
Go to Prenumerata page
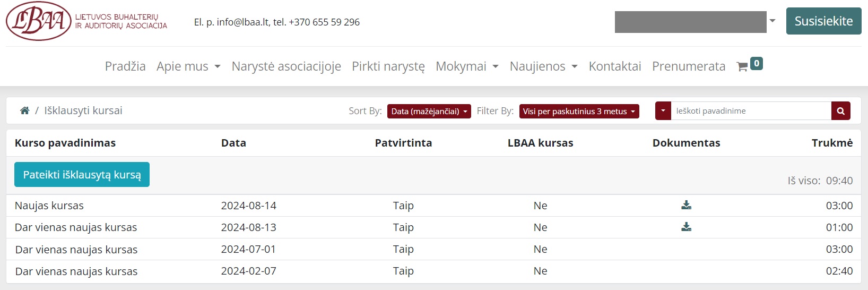(x=688, y=66)
